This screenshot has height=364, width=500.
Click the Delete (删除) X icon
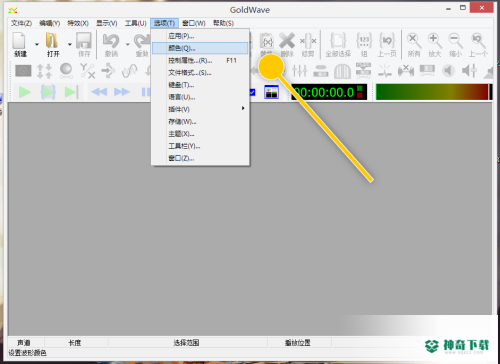287,45
